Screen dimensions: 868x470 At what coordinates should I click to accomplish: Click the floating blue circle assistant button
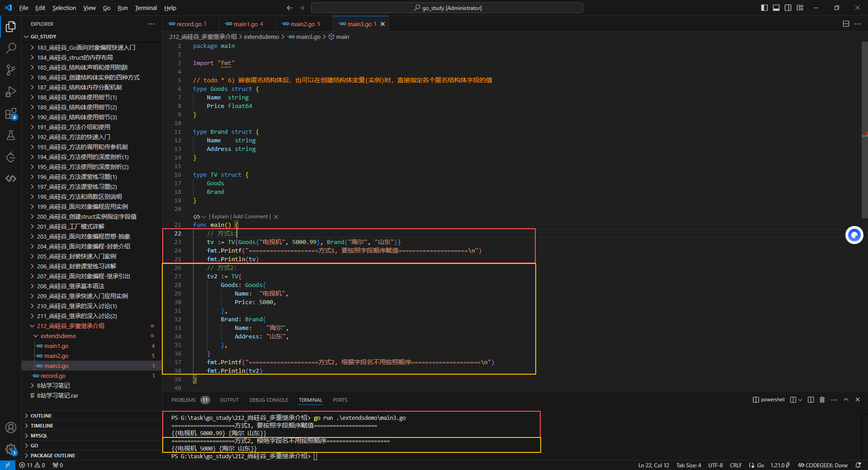click(854, 235)
